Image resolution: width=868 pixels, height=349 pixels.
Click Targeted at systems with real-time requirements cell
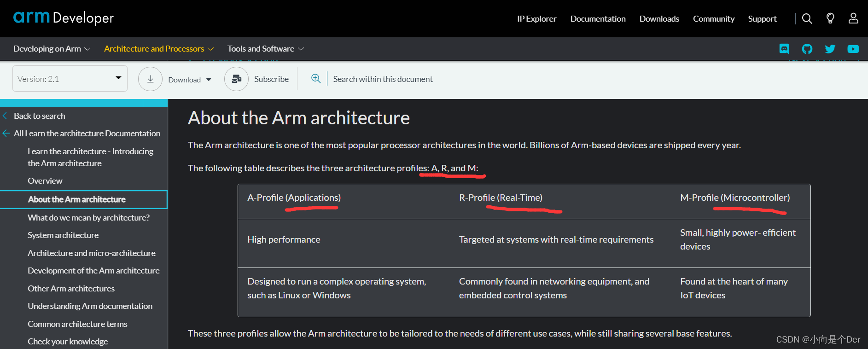point(556,239)
